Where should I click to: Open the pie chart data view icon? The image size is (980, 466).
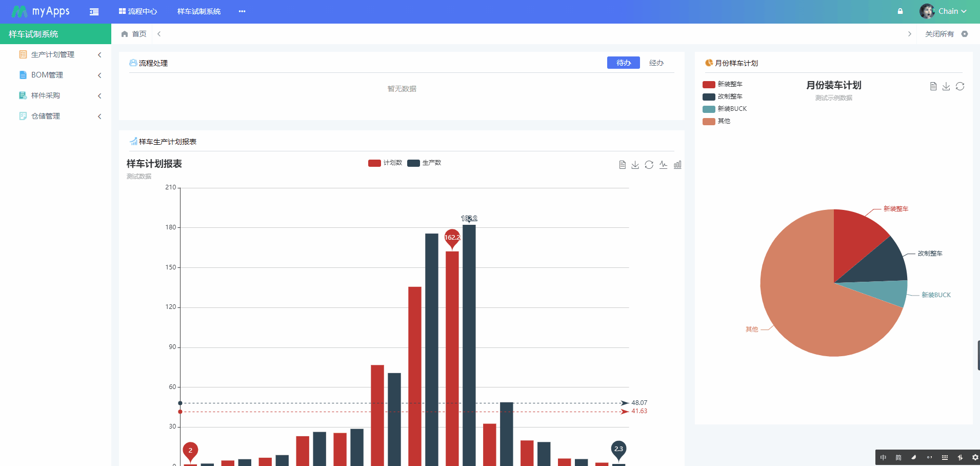tap(933, 86)
